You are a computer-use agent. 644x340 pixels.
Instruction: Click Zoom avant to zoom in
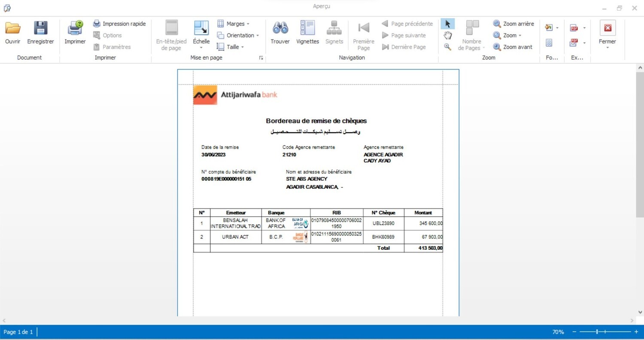pyautogui.click(x=513, y=47)
